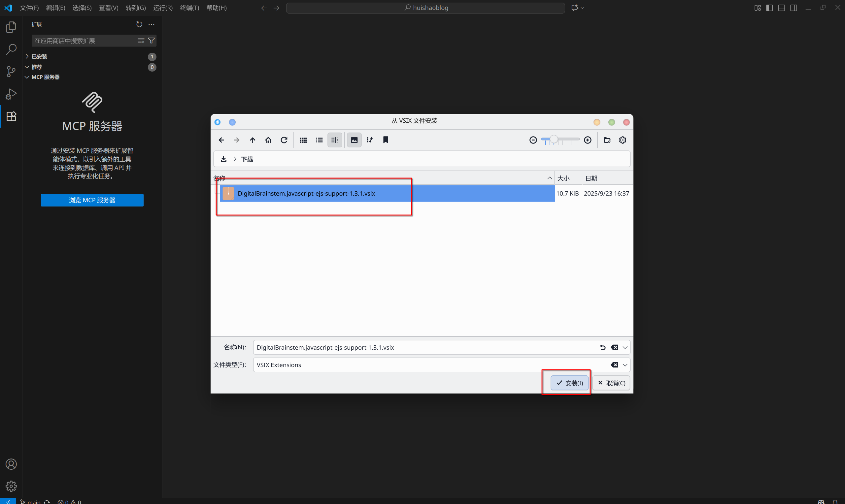The image size is (845, 504).
Task: Click the 安装(I) button
Action: coord(569,383)
